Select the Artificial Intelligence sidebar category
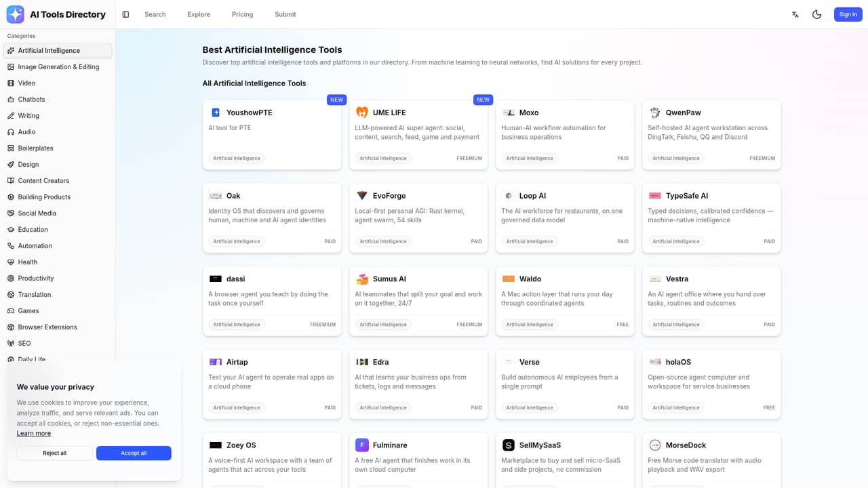This screenshot has width=868, height=488. 58,51
